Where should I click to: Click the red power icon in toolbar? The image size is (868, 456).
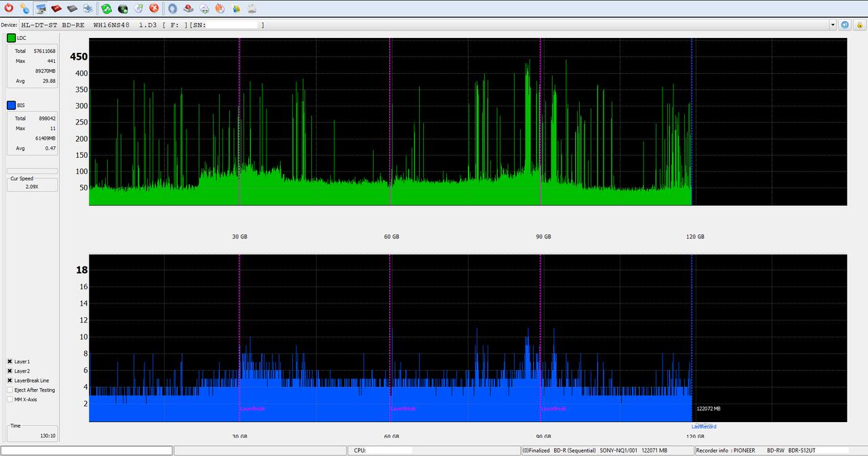coord(9,9)
